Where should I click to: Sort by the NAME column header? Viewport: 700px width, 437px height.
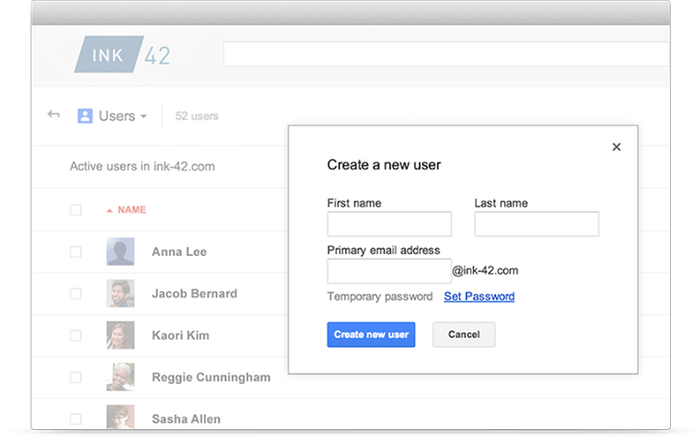pyautogui.click(x=131, y=211)
